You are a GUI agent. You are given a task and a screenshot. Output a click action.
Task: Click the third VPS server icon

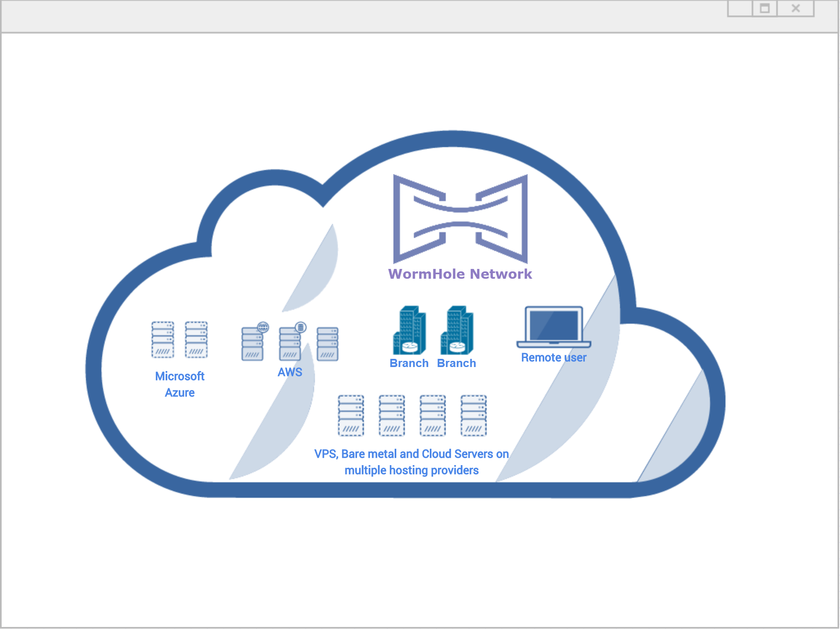[433, 415]
